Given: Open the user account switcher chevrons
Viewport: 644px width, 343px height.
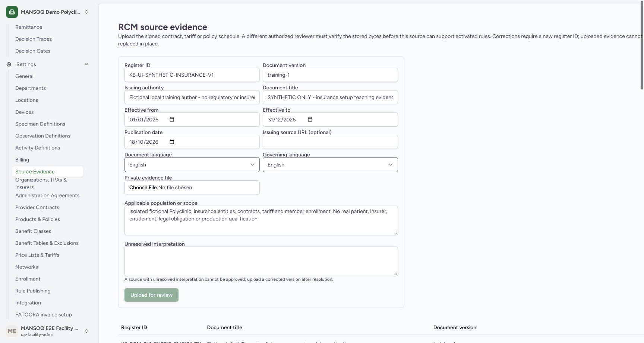Looking at the screenshot, I should point(86,331).
